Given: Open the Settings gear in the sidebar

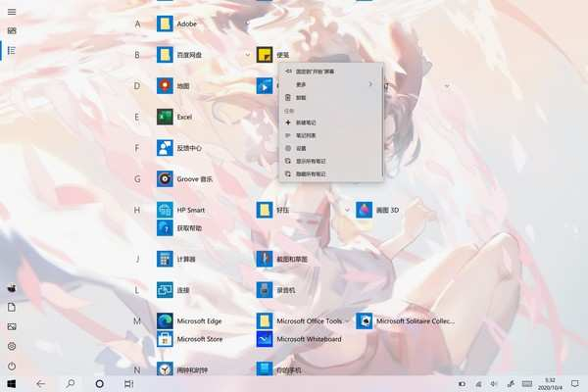Looking at the screenshot, I should click(x=12, y=346).
